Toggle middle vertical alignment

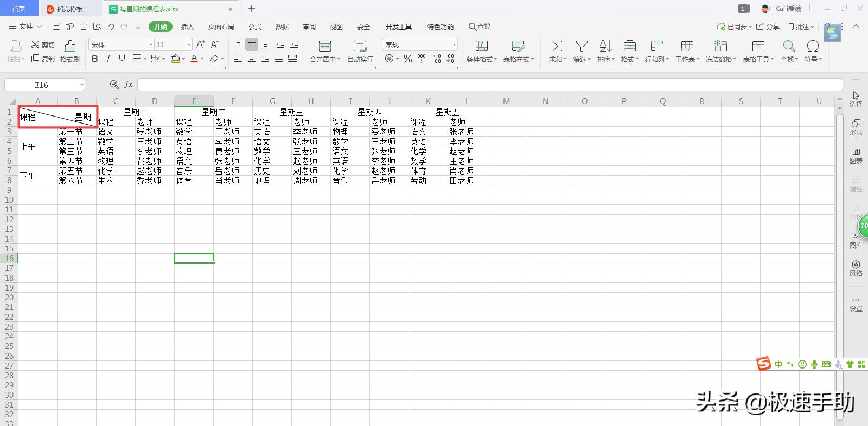click(x=252, y=44)
